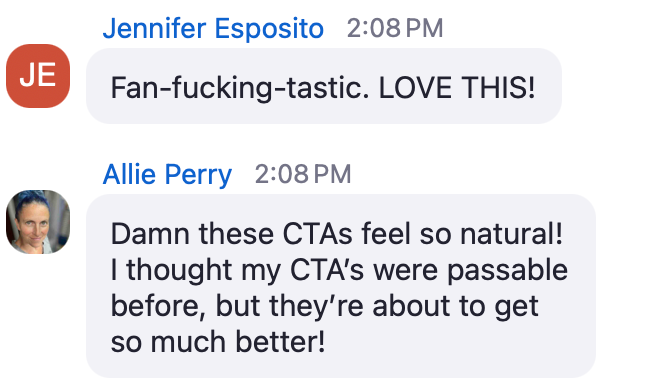
Task: Click the word 'Allie' in sender name
Action: pyautogui.click(x=129, y=174)
